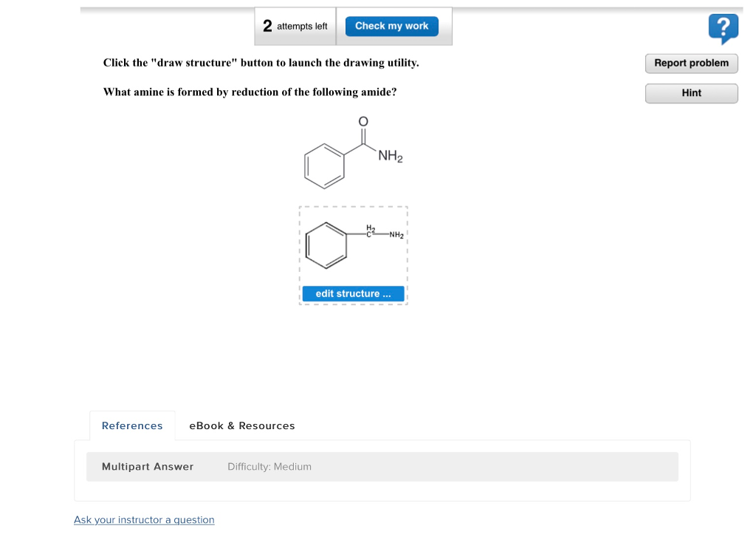
Task: Follow Ask your instructor a question link
Action: pyautogui.click(x=144, y=519)
